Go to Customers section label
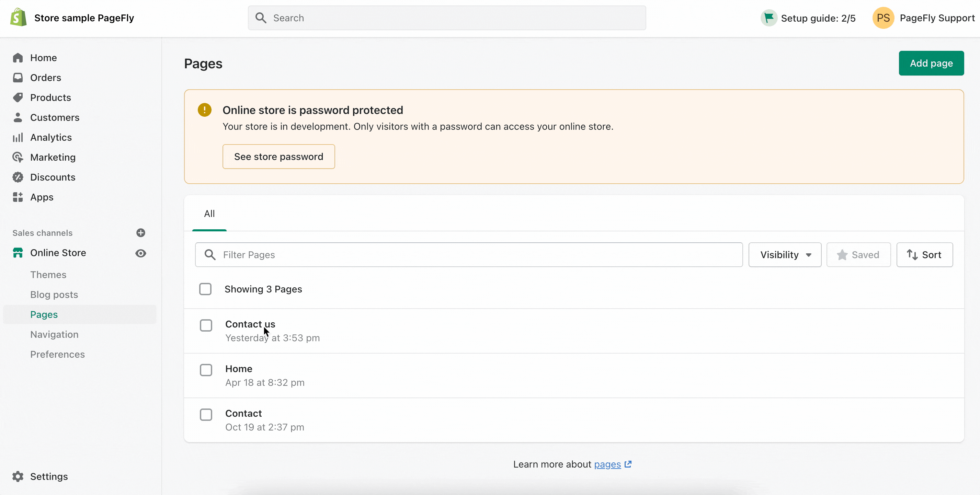 point(55,117)
